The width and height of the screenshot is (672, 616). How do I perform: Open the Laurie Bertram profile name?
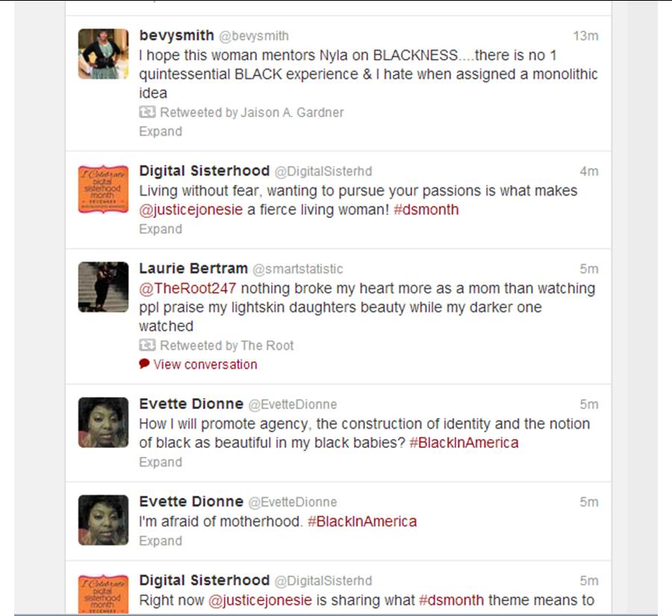(193, 268)
